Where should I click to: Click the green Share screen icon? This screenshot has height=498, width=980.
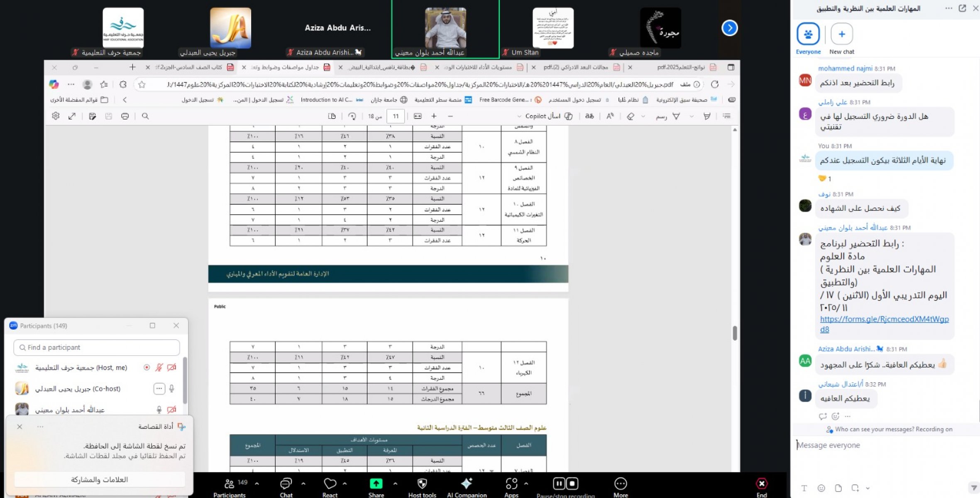pos(376,483)
